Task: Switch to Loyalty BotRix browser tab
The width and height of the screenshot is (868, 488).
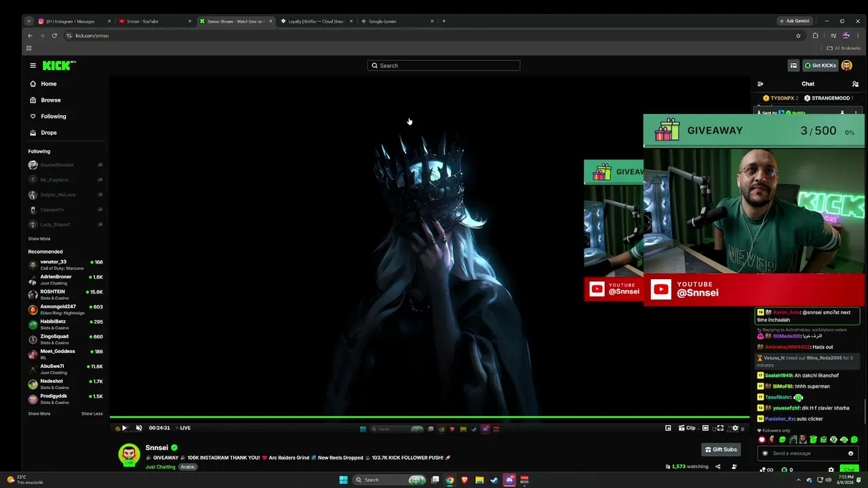Action: coord(315,21)
